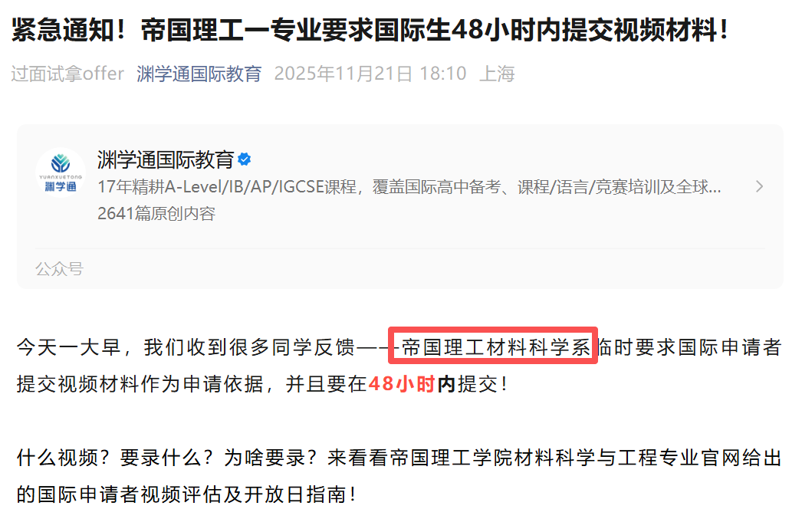The image size is (802, 532).
Task: Open 渊学通国际教育 author link under title
Action: [x=199, y=74]
